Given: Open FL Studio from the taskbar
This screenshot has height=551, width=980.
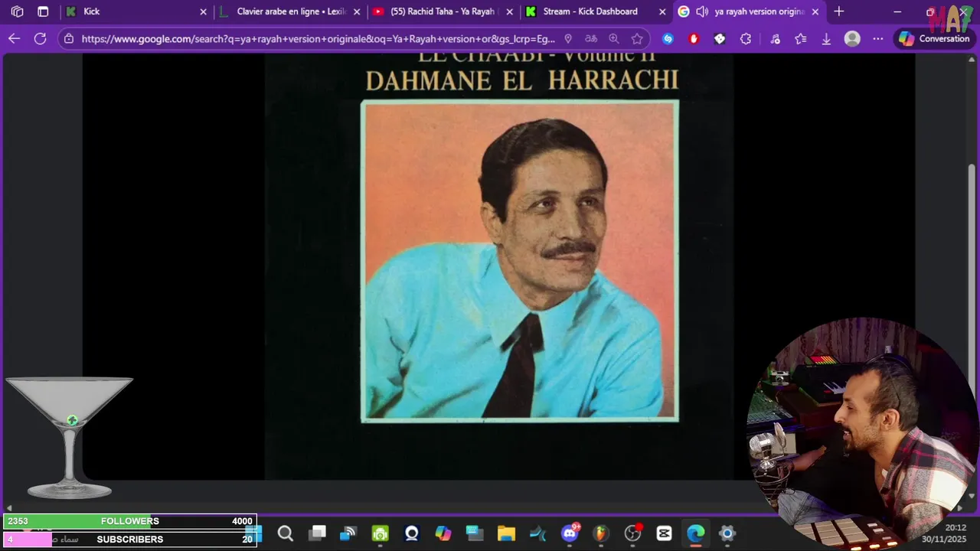Looking at the screenshot, I should pos(601,533).
